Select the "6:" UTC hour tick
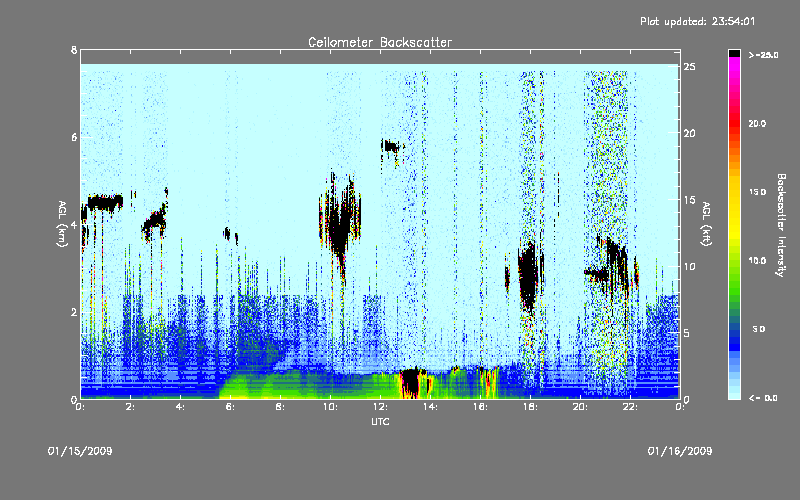 point(231,407)
